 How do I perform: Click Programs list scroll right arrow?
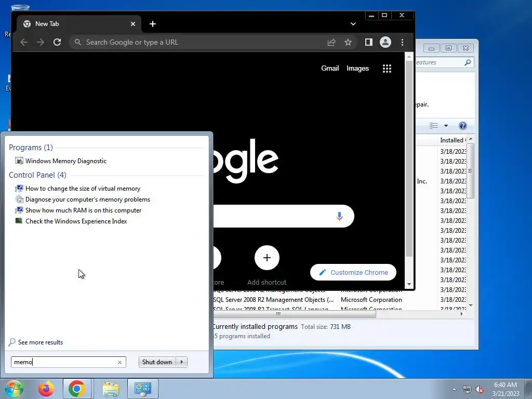click(x=461, y=314)
